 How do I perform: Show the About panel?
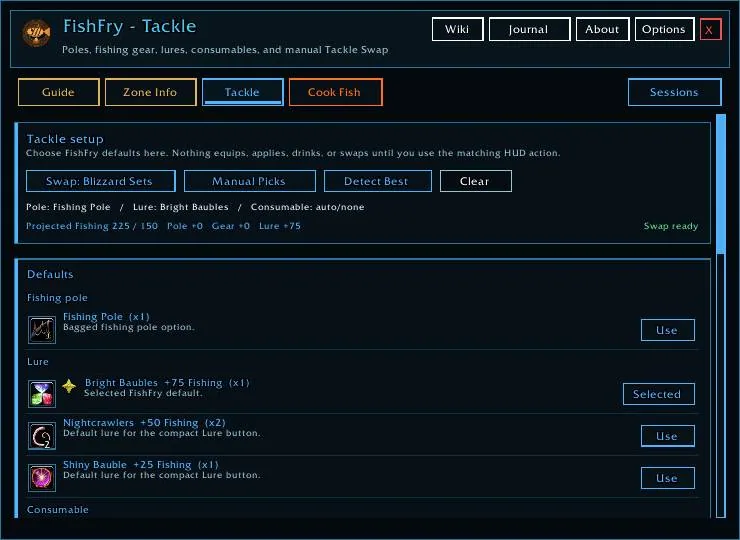tap(602, 29)
